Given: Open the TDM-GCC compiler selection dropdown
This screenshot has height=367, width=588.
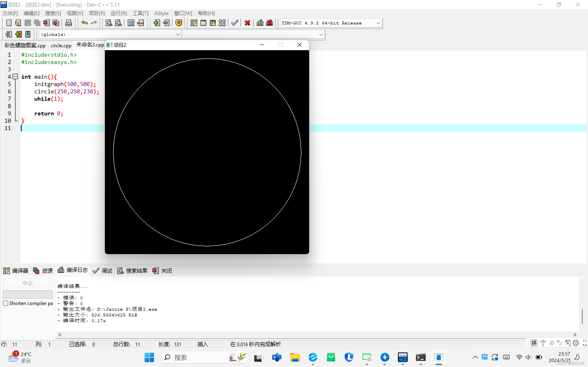Looking at the screenshot, I should (378, 23).
